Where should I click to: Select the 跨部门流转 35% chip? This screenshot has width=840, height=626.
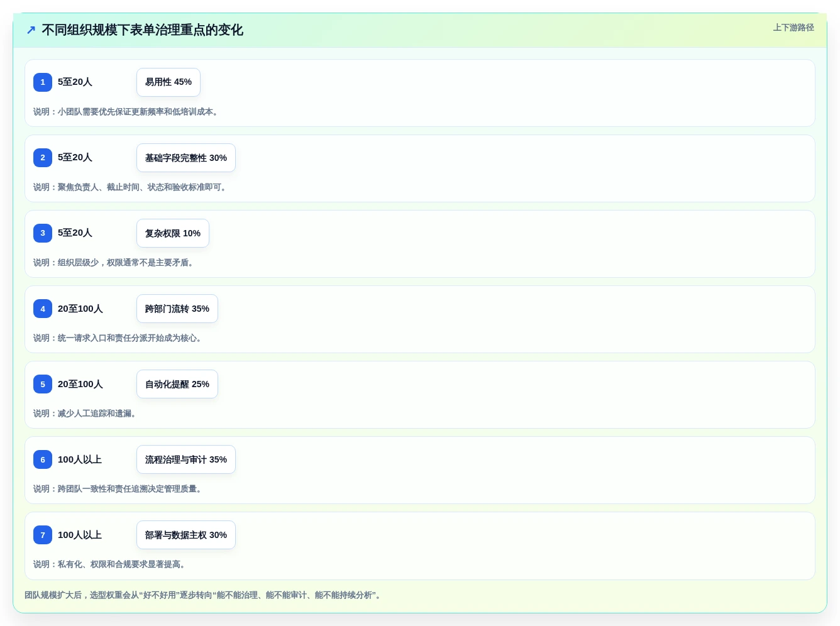[177, 309]
